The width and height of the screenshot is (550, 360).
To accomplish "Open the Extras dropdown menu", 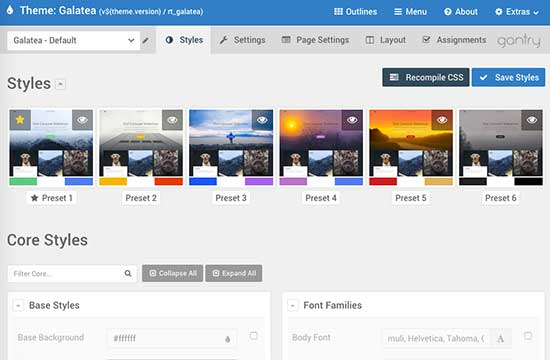I will coord(517,12).
